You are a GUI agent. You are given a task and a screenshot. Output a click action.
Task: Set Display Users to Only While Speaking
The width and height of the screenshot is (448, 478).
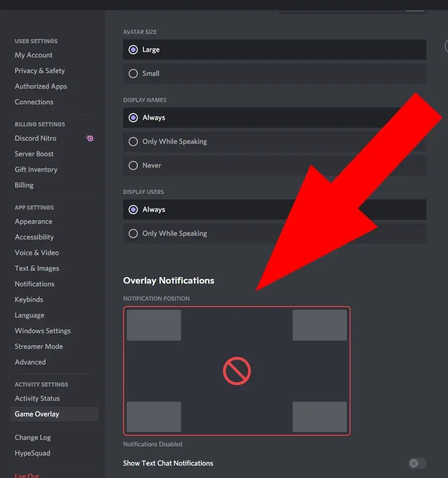pyautogui.click(x=275, y=233)
